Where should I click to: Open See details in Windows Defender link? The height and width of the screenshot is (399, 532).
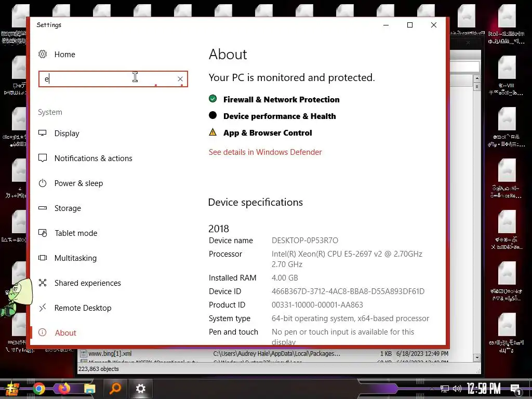coord(265,152)
